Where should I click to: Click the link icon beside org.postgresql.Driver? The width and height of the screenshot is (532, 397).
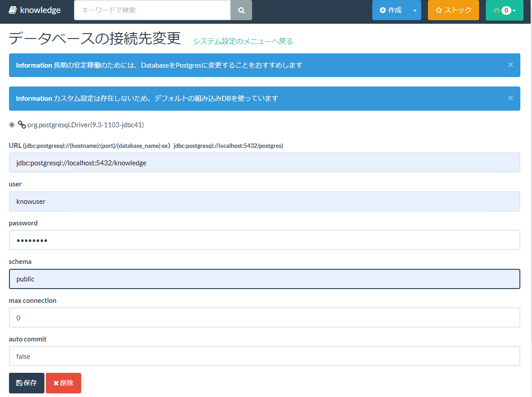[22, 125]
